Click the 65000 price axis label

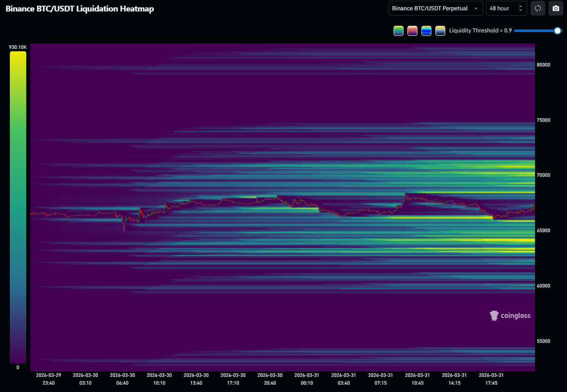tap(543, 230)
